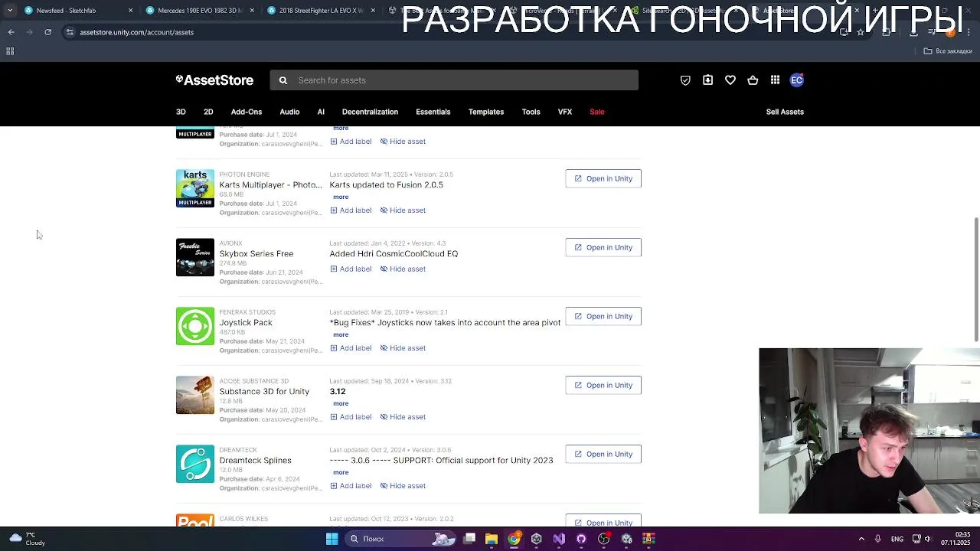Open the VFX category menu
The image size is (980, 551).
point(565,112)
